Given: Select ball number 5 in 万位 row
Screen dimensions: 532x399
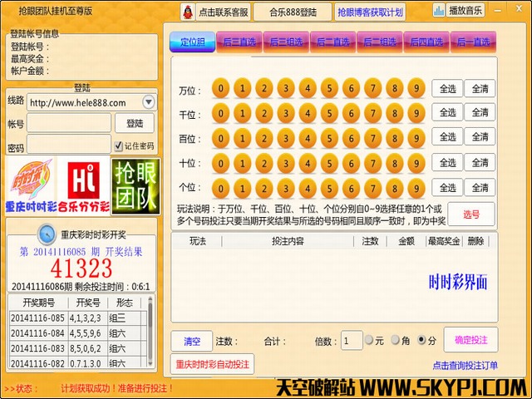Looking at the screenshot, I should [329, 88].
